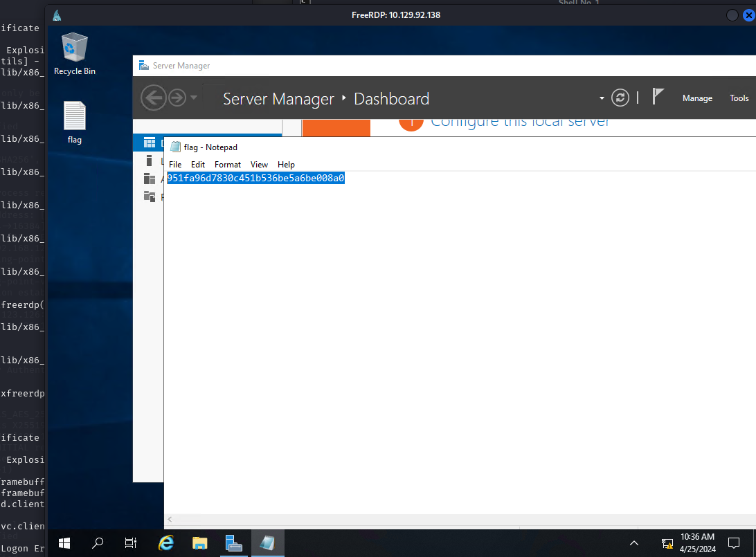
Task: Select the All Servers icon in Server Manager sidebar
Action: (150, 179)
